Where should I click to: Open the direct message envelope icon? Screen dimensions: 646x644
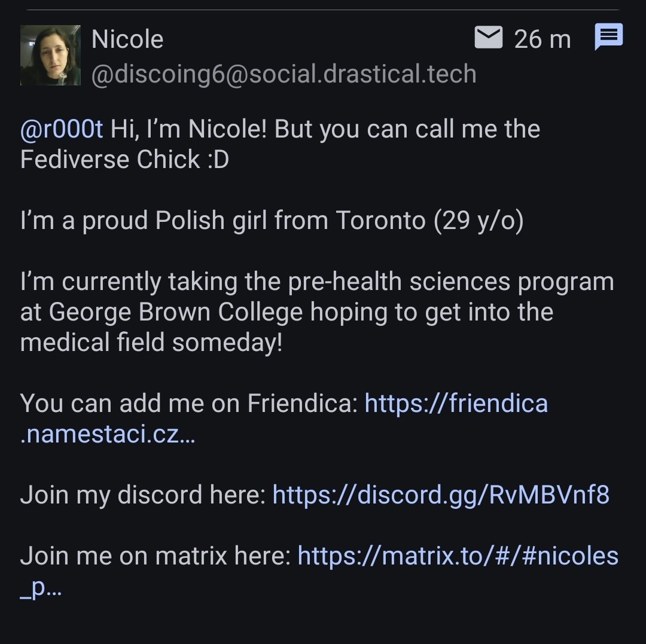click(x=488, y=38)
